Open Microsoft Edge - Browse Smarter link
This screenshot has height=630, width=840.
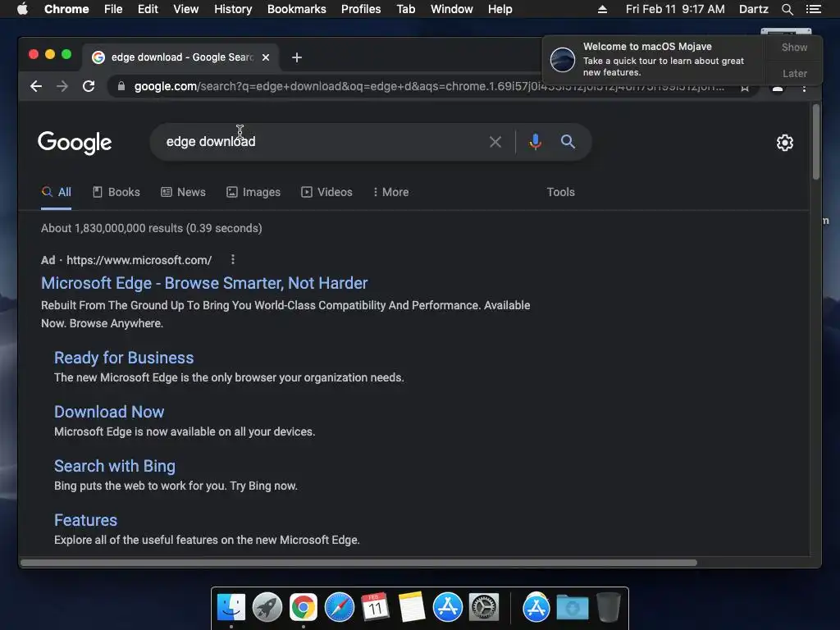pyautogui.click(x=204, y=283)
